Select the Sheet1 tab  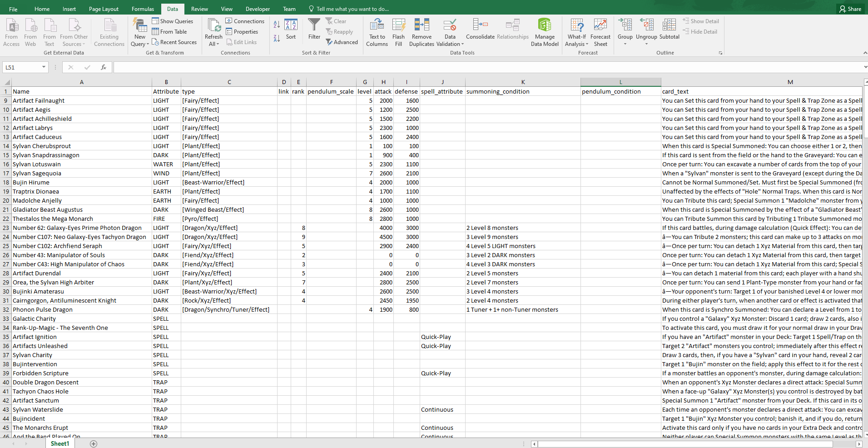pos(60,443)
